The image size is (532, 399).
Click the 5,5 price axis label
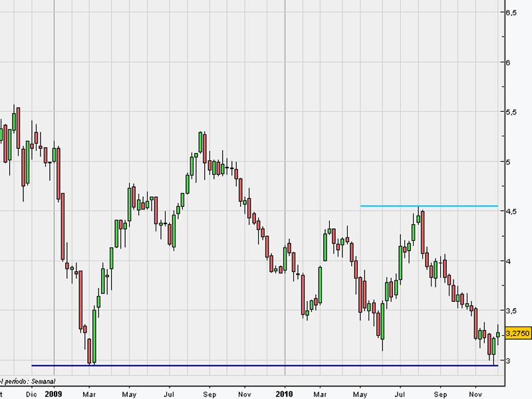click(511, 112)
